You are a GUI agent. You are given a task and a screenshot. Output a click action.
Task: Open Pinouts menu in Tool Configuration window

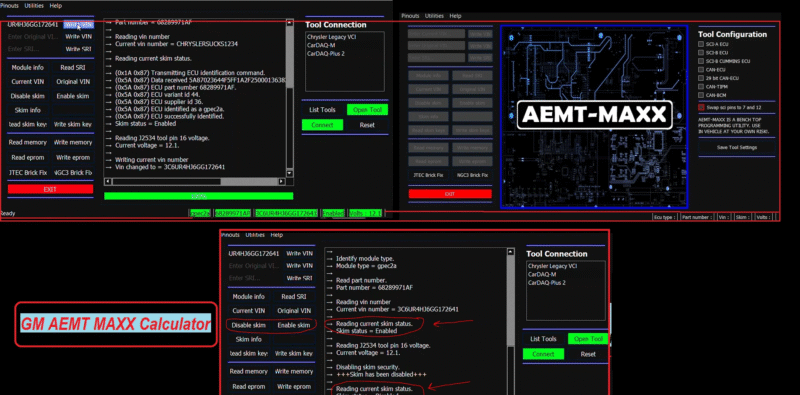coord(410,16)
